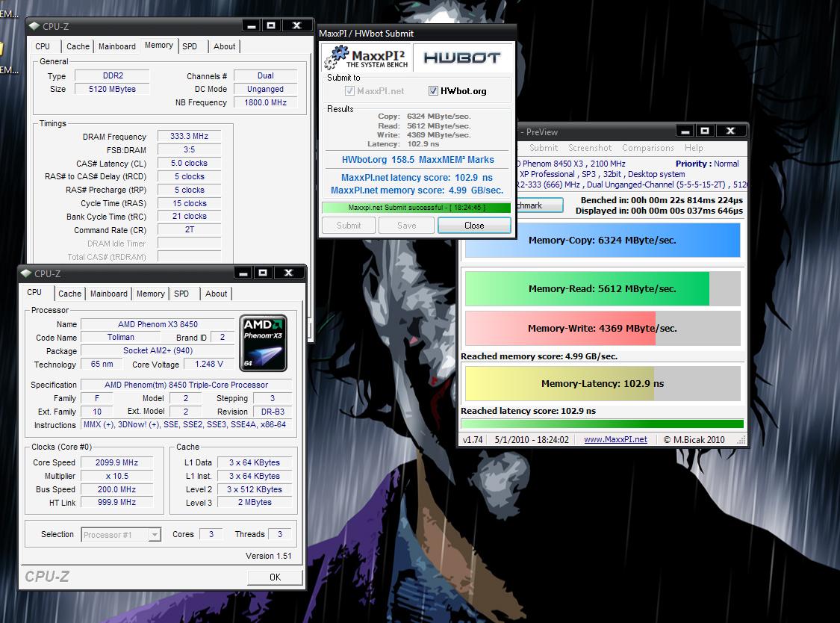Viewport: 840px width, 623px height.
Task: Click Close button in HWbot Submit dialog
Action: click(x=474, y=226)
